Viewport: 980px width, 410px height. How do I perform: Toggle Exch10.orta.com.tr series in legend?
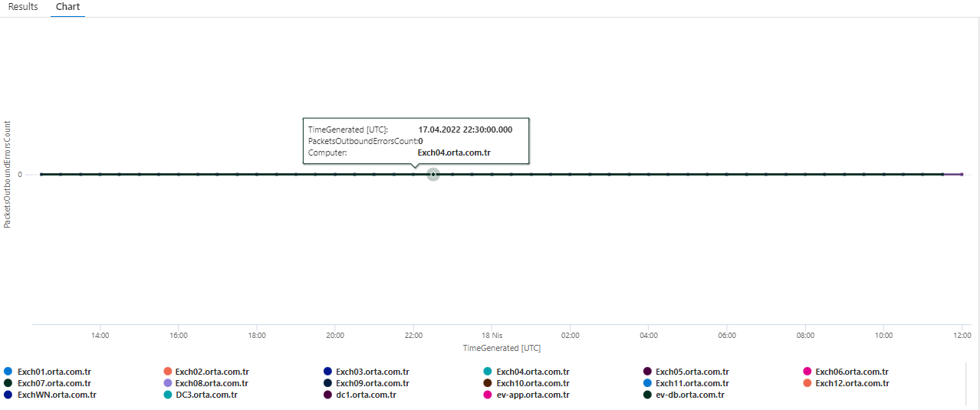(x=526, y=383)
